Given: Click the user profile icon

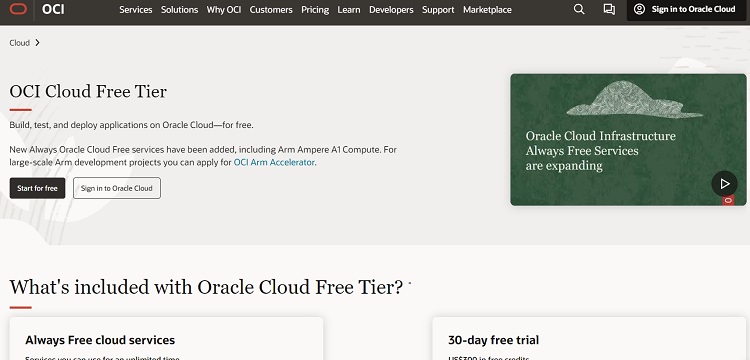Looking at the screenshot, I should pos(639,9).
